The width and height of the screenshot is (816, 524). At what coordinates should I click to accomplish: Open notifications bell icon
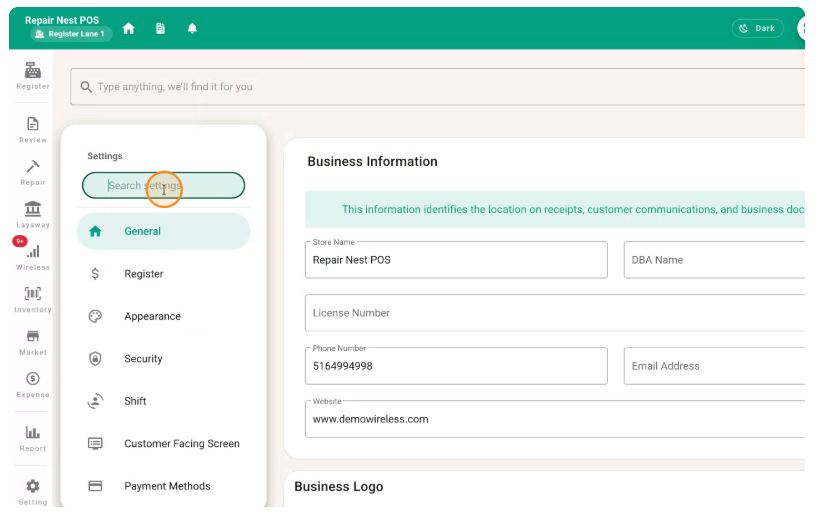[x=192, y=29]
